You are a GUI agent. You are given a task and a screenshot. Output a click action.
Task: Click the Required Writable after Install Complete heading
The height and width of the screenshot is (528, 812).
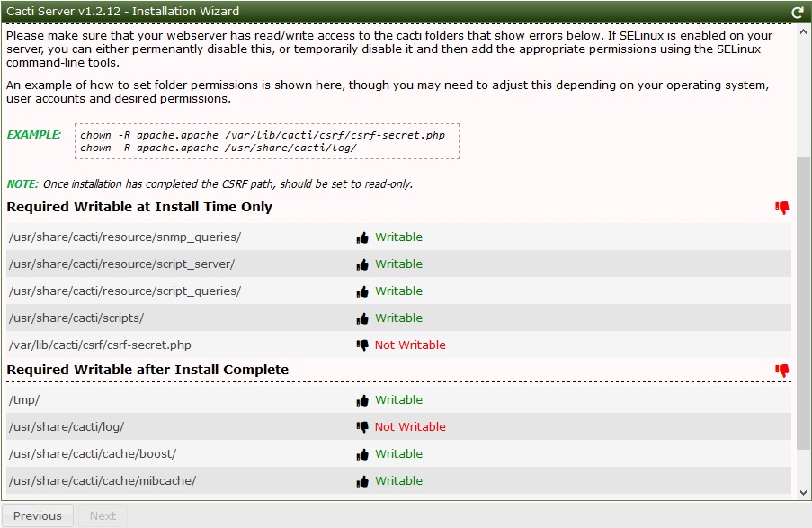[x=147, y=370]
